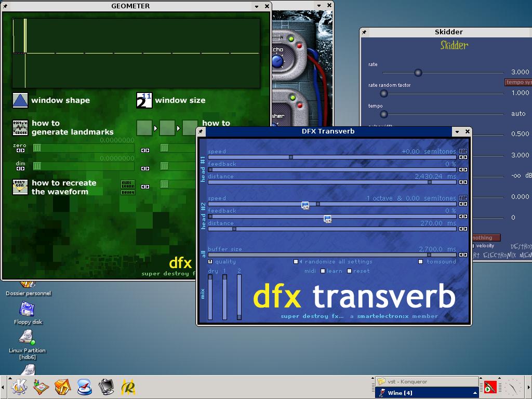532x399 pixels.
Task: Open the Geometer window menu arrow
Action: pos(257,6)
